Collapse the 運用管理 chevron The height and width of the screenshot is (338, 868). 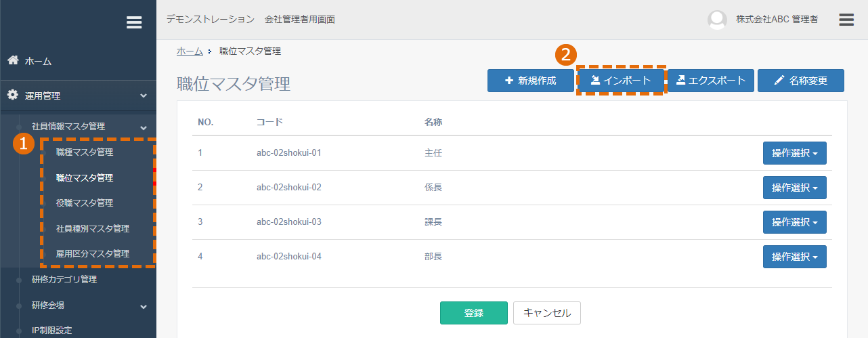tap(144, 96)
